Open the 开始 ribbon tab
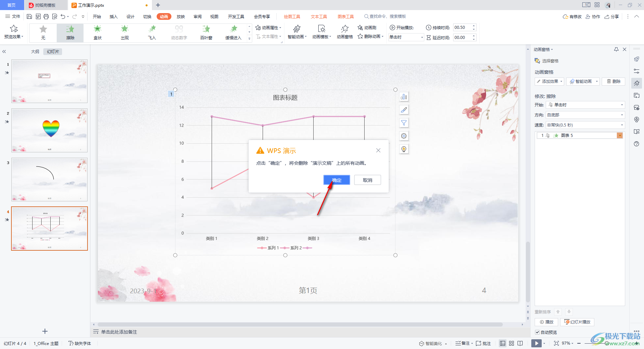 pyautogui.click(x=97, y=16)
